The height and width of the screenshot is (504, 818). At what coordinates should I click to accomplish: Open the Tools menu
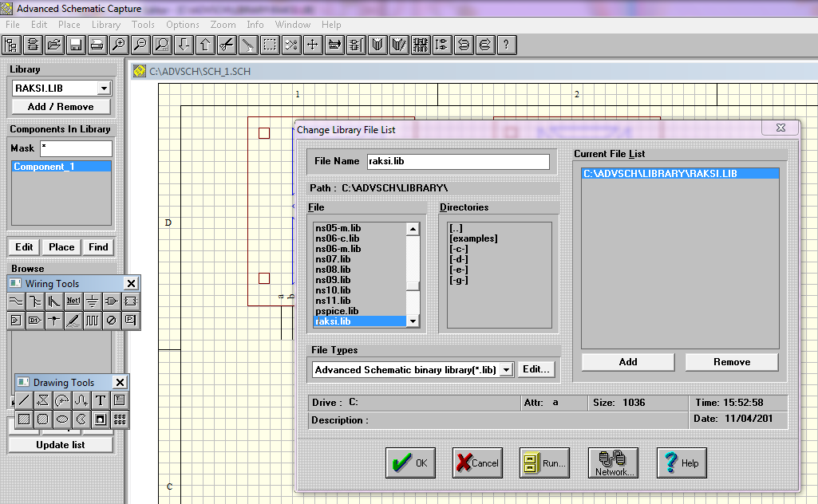coord(143,25)
